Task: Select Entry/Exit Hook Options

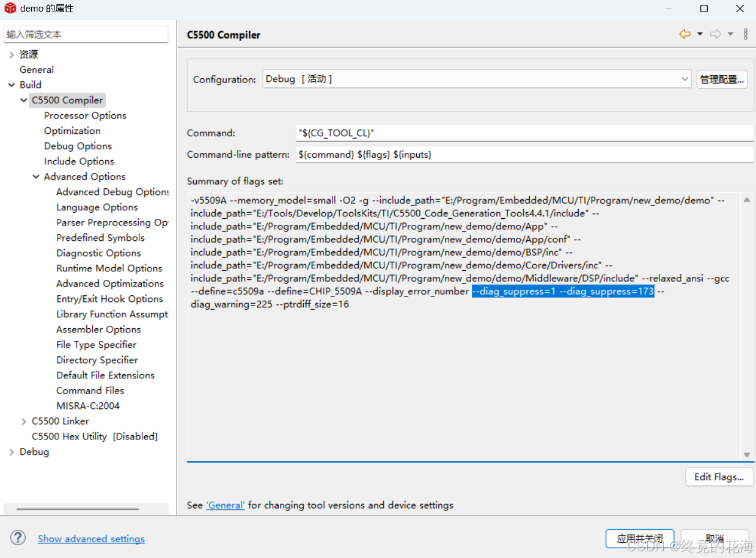Action: click(x=109, y=299)
